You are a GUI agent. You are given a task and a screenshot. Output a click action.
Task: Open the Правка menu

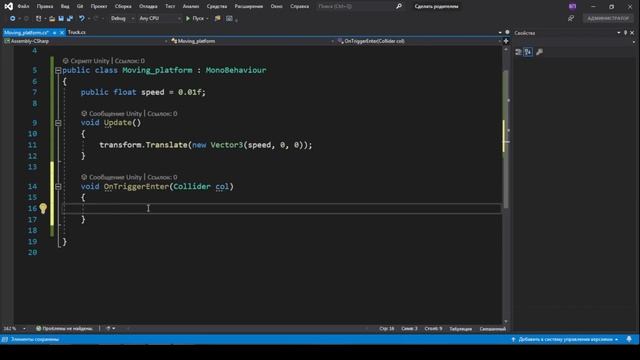click(x=45, y=7)
